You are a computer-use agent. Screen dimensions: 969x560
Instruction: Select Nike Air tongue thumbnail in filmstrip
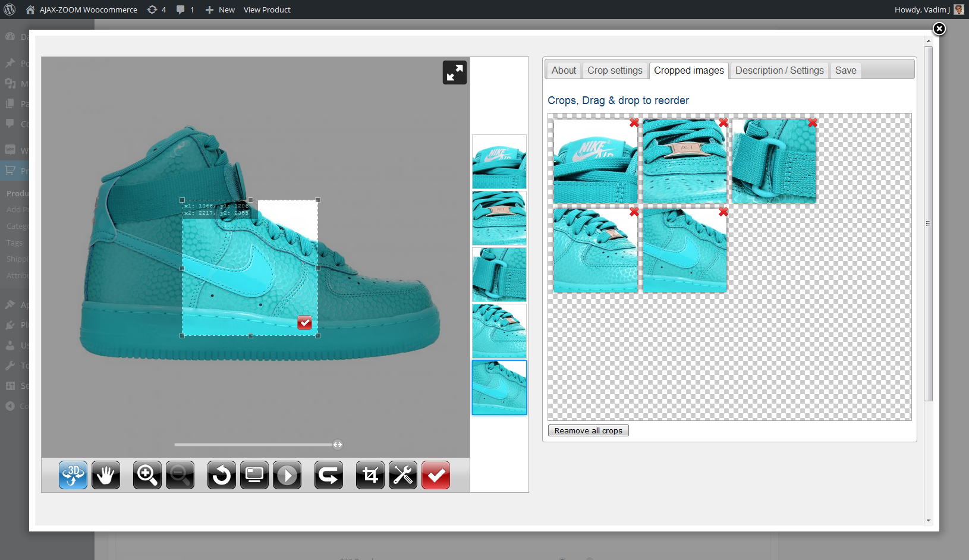(499, 162)
